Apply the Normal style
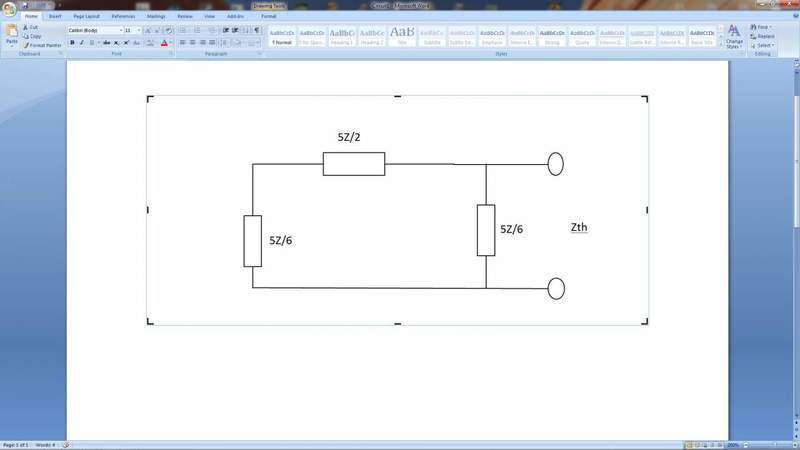Image resolution: width=800 pixels, height=450 pixels. (x=282, y=36)
